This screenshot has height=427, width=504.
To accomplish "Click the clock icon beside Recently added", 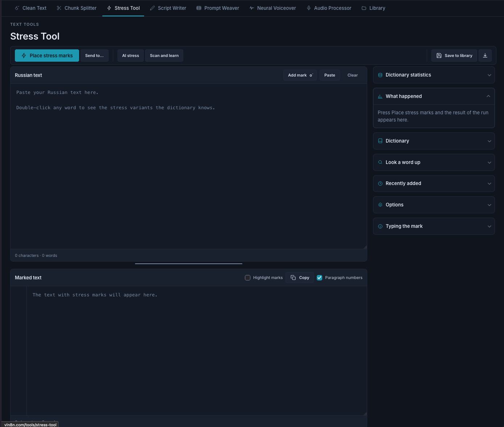I will pyautogui.click(x=380, y=184).
